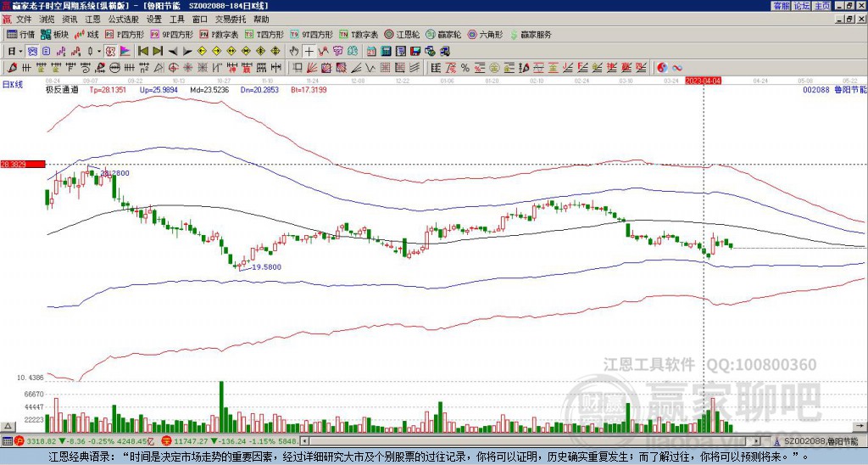The image size is (868, 465).
Task: Click the red crosshair circle tool
Action: coord(173,68)
